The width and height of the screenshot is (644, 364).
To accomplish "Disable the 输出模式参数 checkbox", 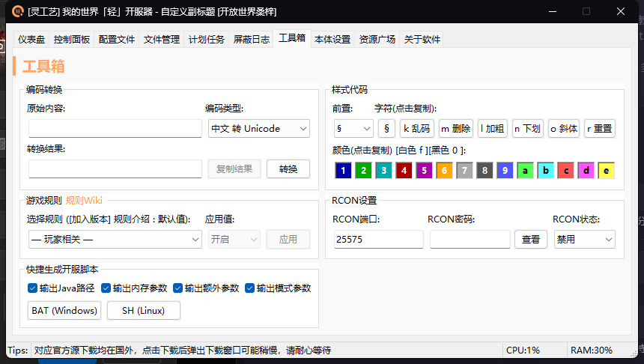I will [x=250, y=288].
